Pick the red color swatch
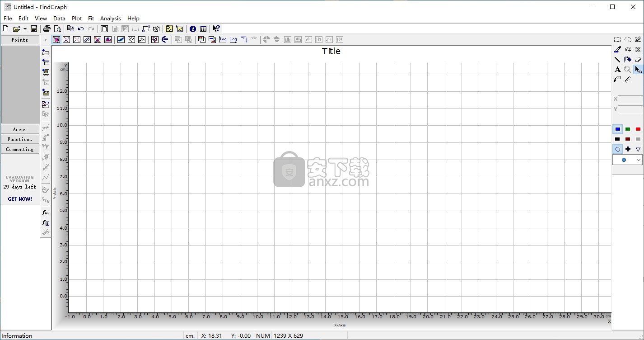 (638, 129)
